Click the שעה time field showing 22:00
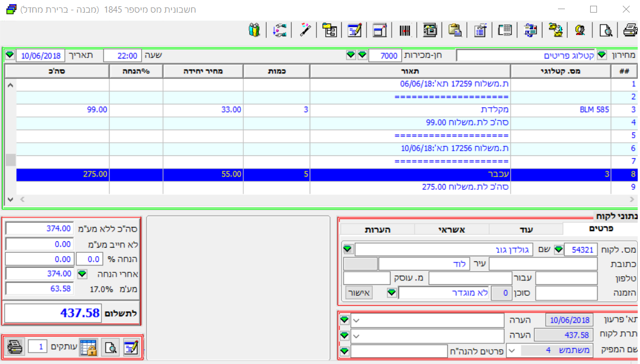The height and width of the screenshot is (364, 640). click(x=123, y=56)
